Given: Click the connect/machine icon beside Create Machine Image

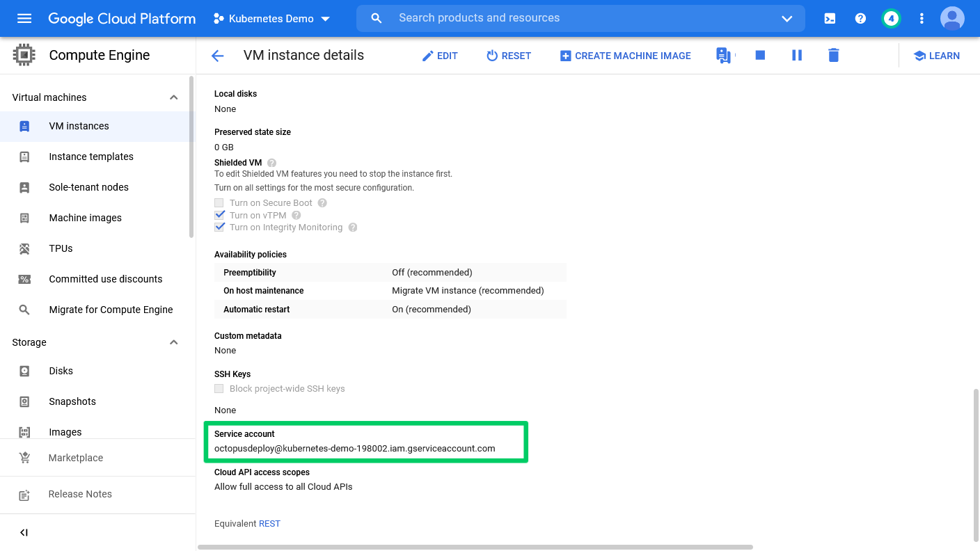Looking at the screenshot, I should [724, 56].
